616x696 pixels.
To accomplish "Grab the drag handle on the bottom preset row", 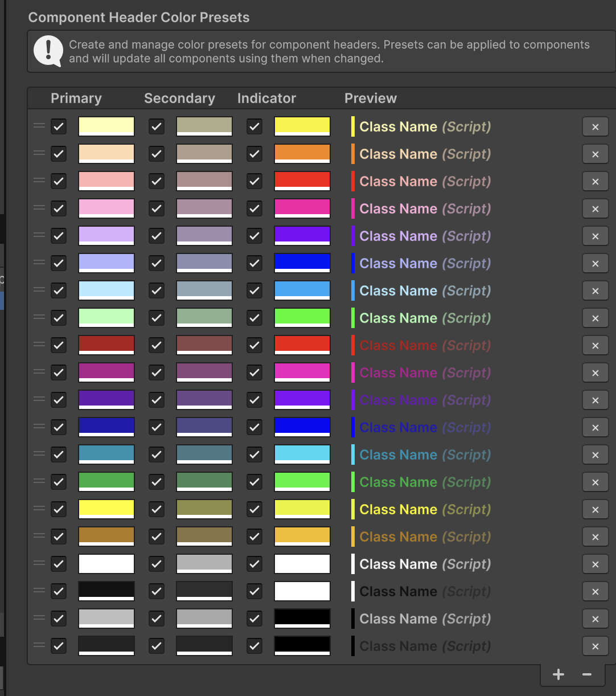I will coord(39,645).
